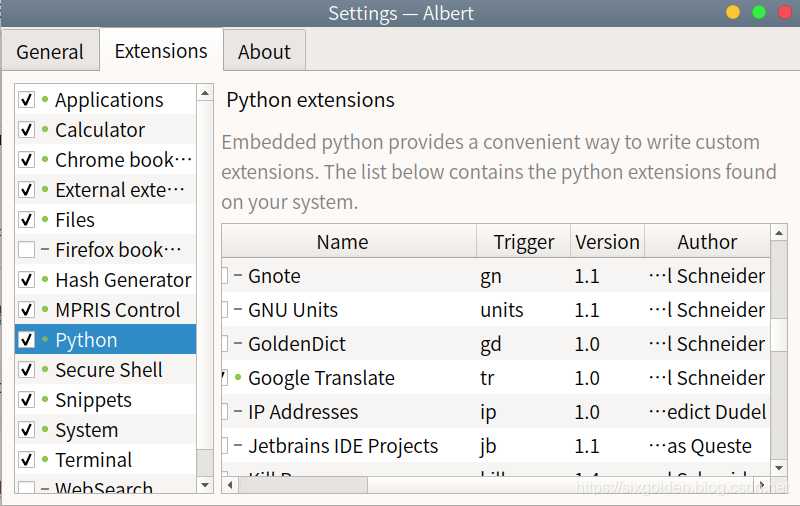
Task: Click the Version column header
Action: click(607, 242)
